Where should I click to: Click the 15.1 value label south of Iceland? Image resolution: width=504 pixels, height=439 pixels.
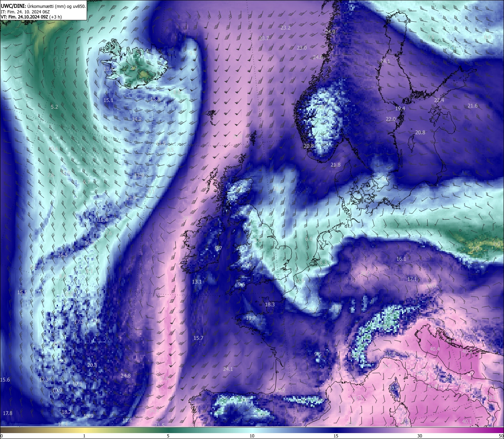coord(108,100)
